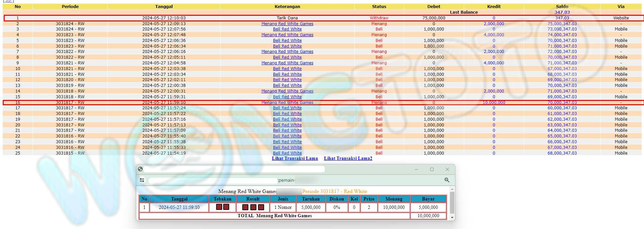Click the globe icon in popup title bar
Screen dimensions: 644x229
click(140, 169)
